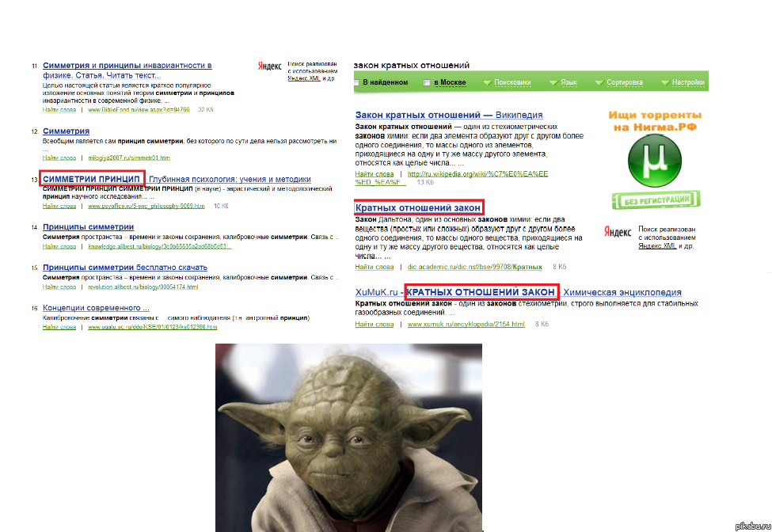The width and height of the screenshot is (772, 532).
Task: Open the revolution.allbest.ru URL link
Action: point(143,287)
